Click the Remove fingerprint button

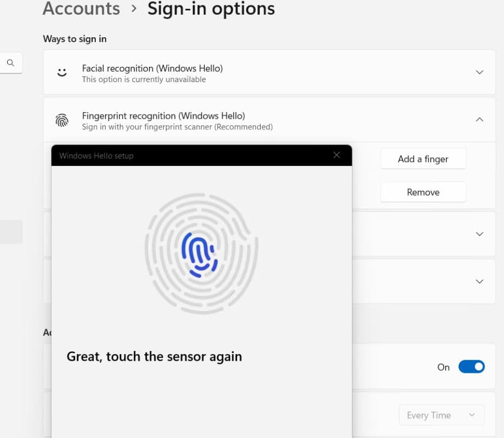(x=423, y=192)
